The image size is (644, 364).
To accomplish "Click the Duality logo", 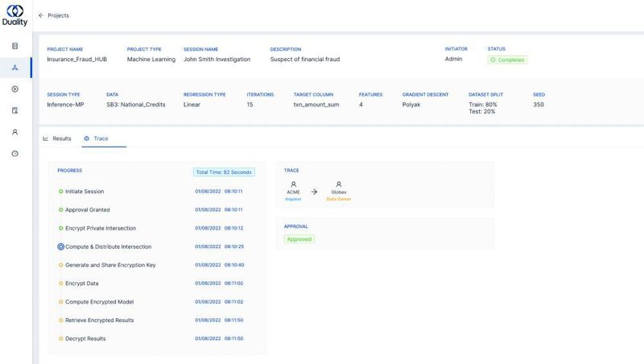I will tap(14, 15).
